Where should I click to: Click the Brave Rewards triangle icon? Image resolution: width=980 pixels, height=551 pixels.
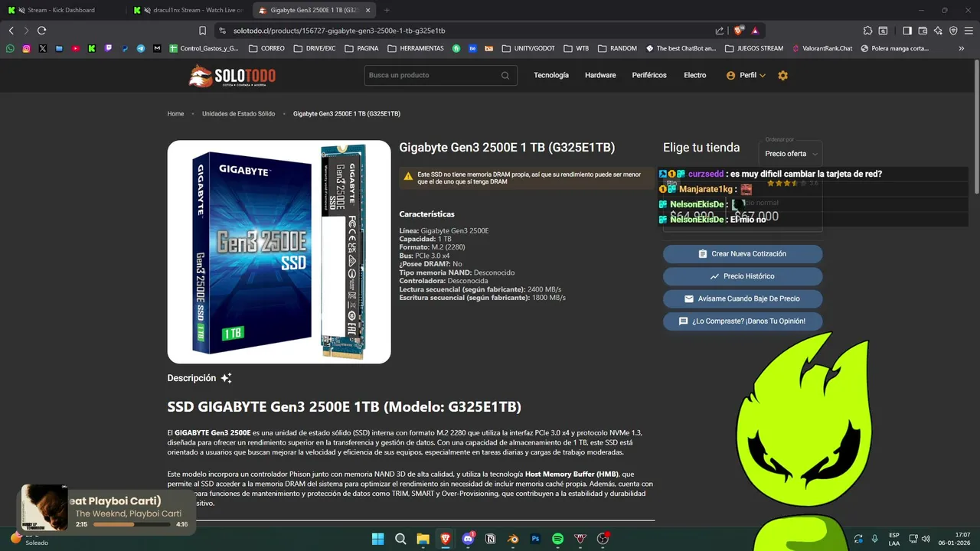(755, 31)
